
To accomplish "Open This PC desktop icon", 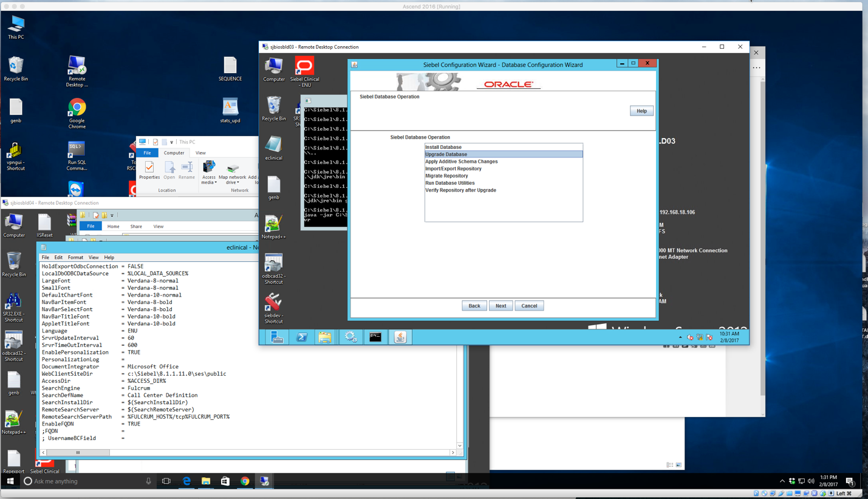I will pyautogui.click(x=16, y=27).
